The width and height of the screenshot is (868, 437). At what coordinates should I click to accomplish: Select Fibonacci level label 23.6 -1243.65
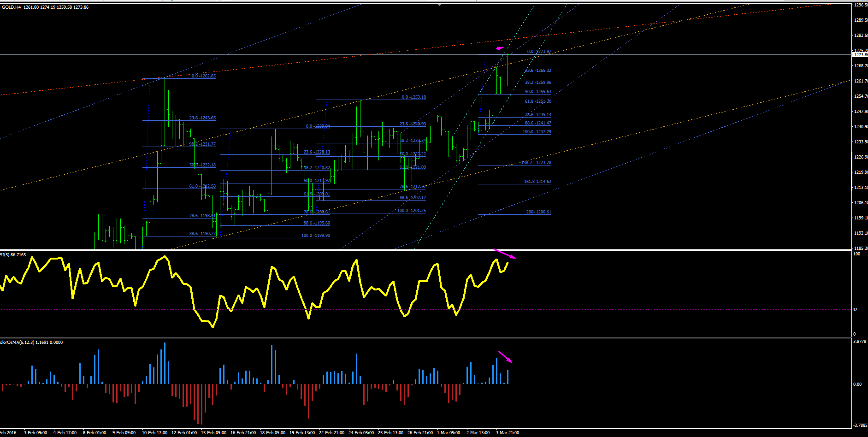coord(202,118)
